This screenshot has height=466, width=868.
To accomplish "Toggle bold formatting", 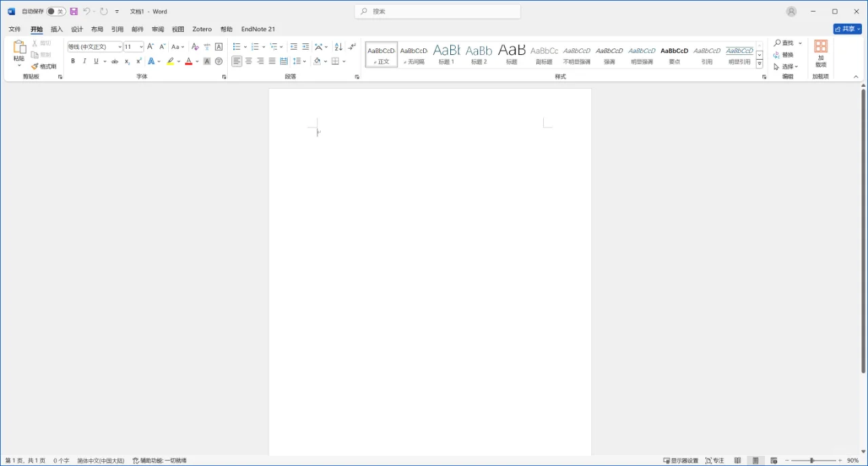I will click(x=73, y=61).
